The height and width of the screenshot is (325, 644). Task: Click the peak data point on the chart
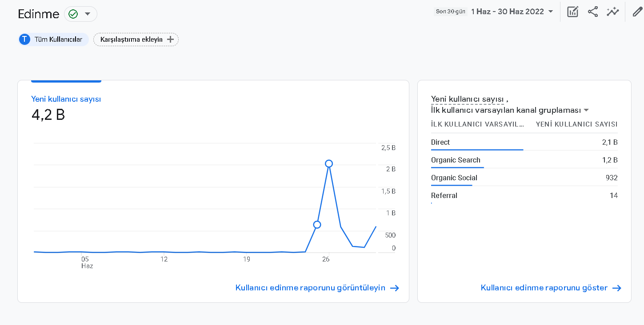[328, 163]
